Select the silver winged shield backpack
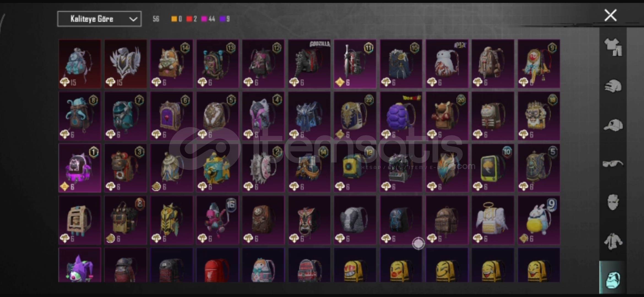The width and height of the screenshot is (644, 297). point(126,64)
